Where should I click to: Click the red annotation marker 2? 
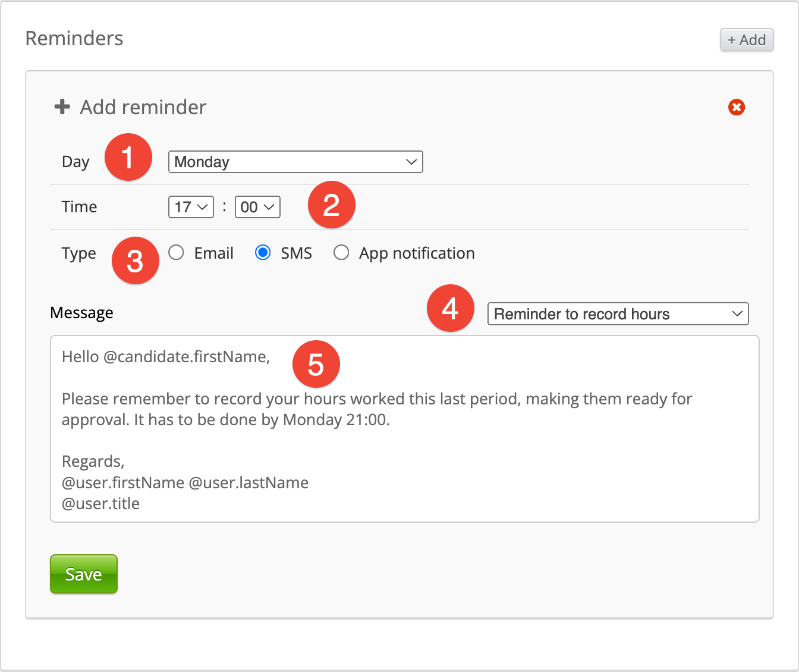[331, 205]
